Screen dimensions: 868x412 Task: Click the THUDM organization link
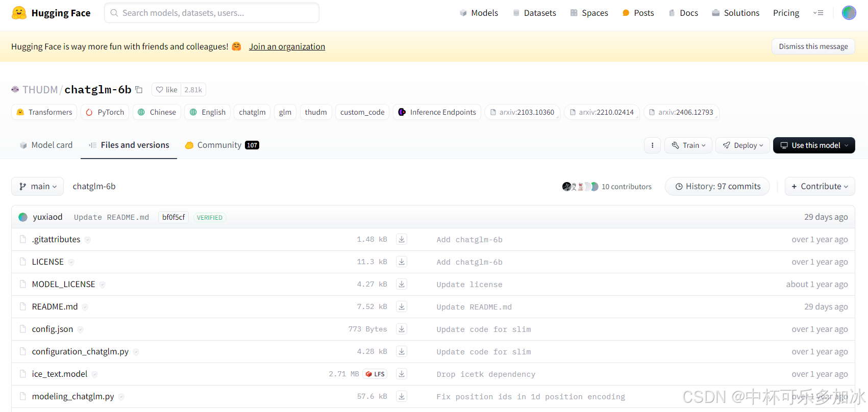(x=40, y=90)
